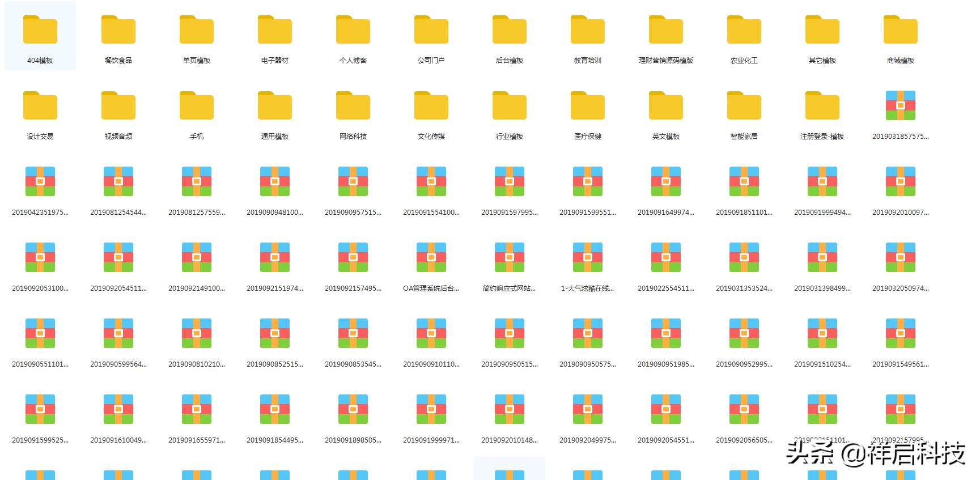This screenshot has width=980, height=480.
Task: Select archive 2019031353524...
Action: 744,257
